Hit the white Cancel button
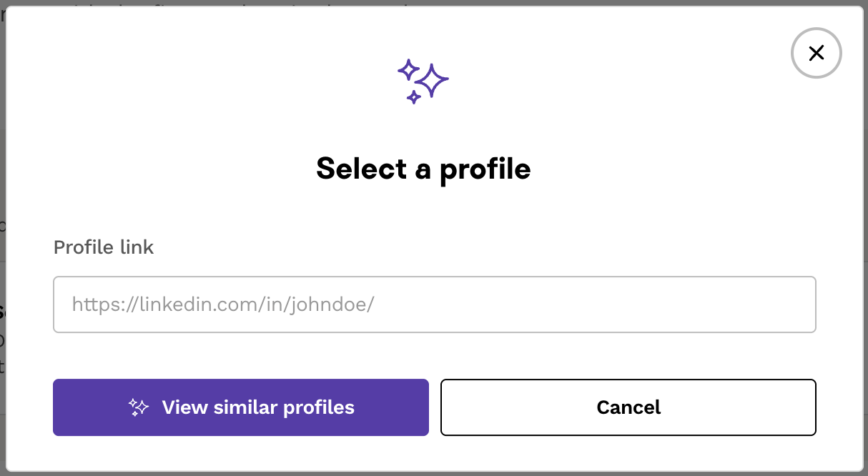868x476 pixels. point(628,407)
